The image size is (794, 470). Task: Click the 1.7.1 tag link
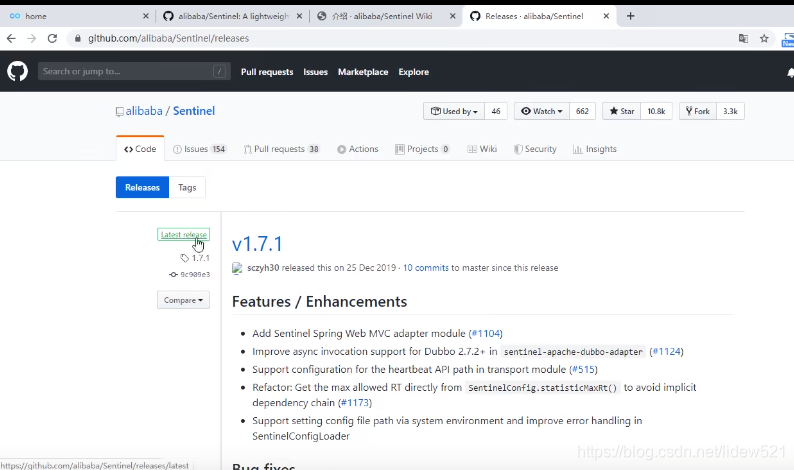pos(201,258)
